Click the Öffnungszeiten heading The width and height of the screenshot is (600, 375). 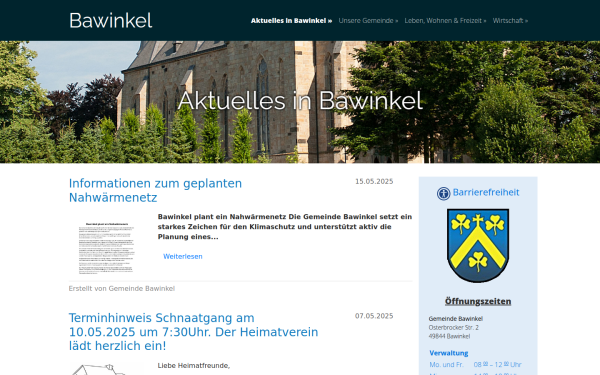[478, 301]
